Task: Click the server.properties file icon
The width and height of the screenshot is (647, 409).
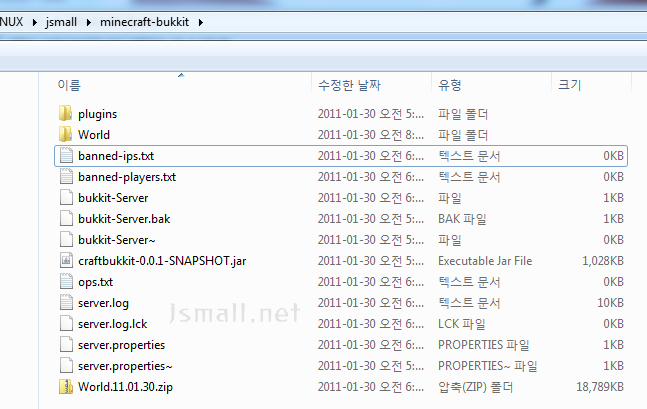Action: (66, 345)
